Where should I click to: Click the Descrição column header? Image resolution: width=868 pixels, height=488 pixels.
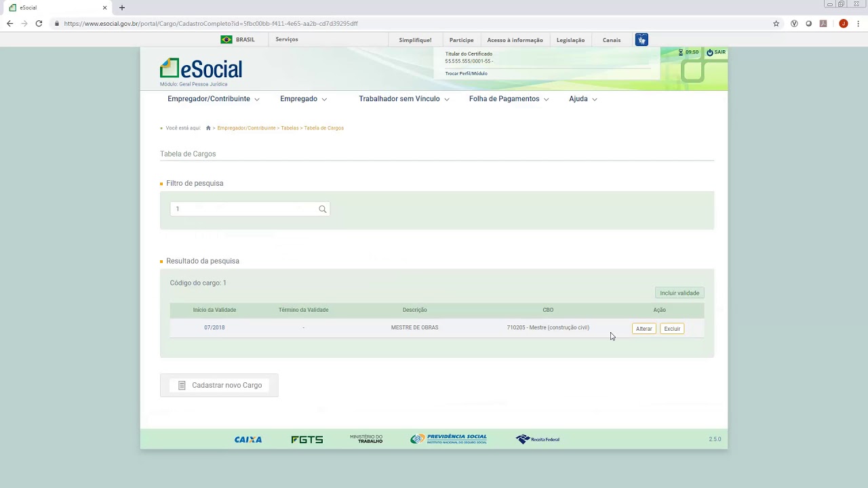[x=414, y=310]
